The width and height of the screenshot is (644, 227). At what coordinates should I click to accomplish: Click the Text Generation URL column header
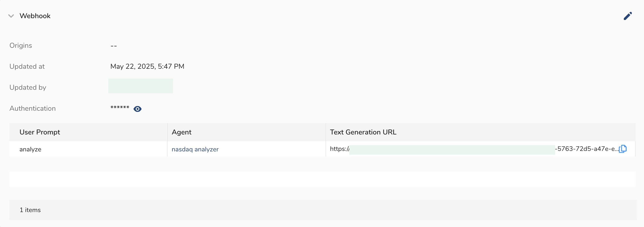[363, 132]
